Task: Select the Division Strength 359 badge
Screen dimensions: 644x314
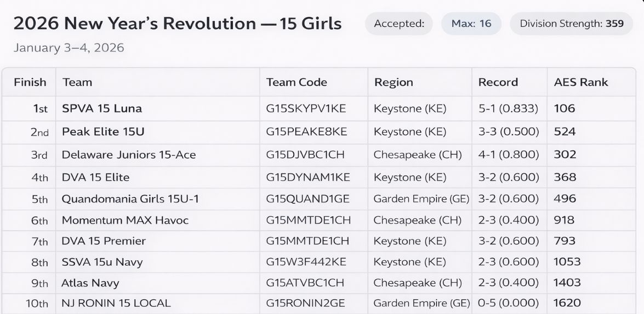Action: (571, 24)
